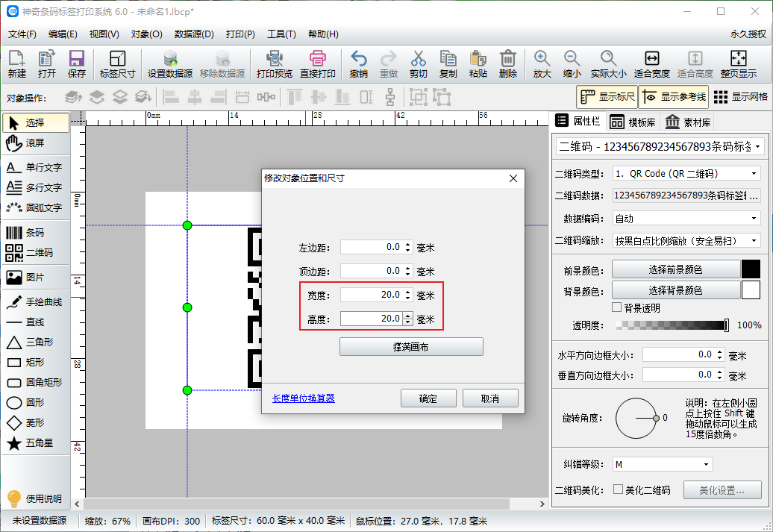
Task: Pick the 圆弧文字 arc text tool
Action: pos(36,207)
